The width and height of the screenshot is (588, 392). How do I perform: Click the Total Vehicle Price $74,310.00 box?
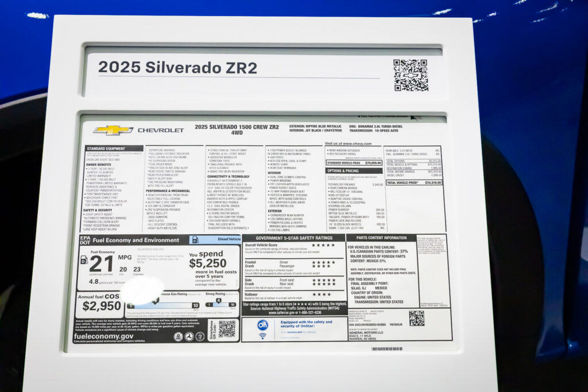(x=414, y=183)
